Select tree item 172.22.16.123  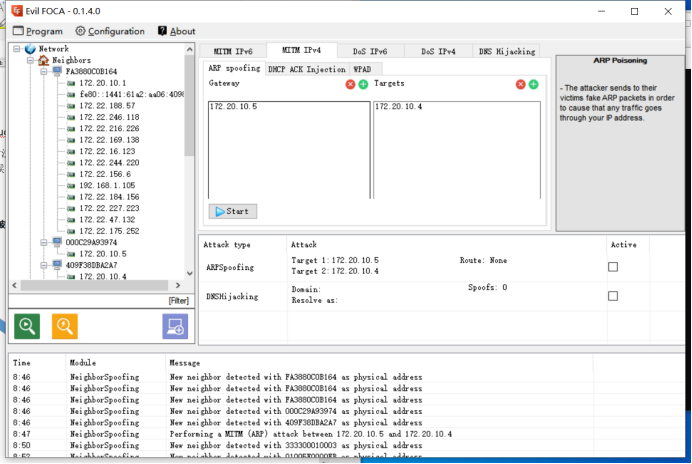click(107, 151)
